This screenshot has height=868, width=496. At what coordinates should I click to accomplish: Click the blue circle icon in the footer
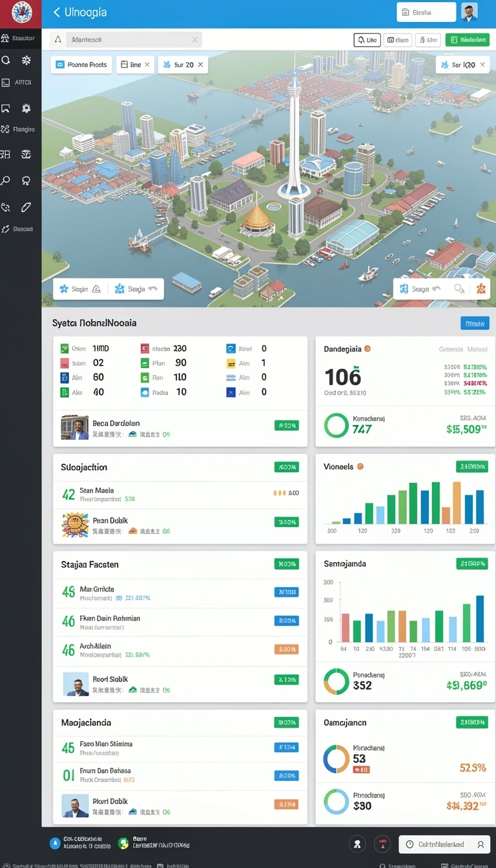(55, 843)
